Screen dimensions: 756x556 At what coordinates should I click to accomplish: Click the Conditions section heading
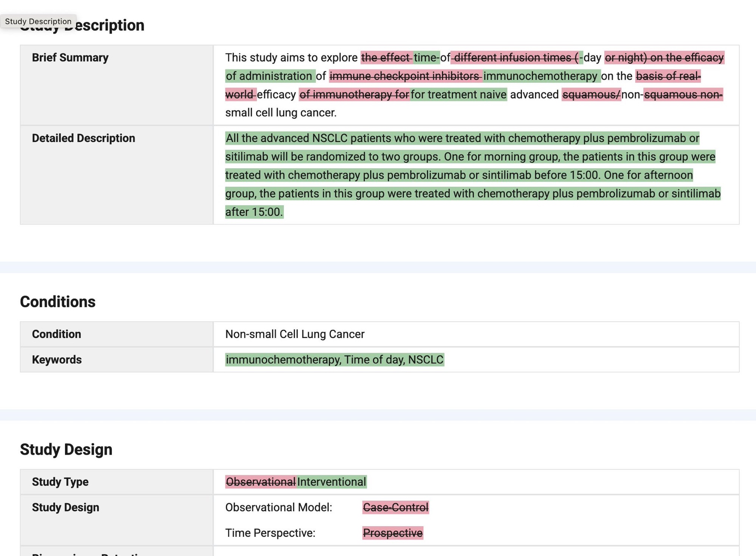pos(57,302)
